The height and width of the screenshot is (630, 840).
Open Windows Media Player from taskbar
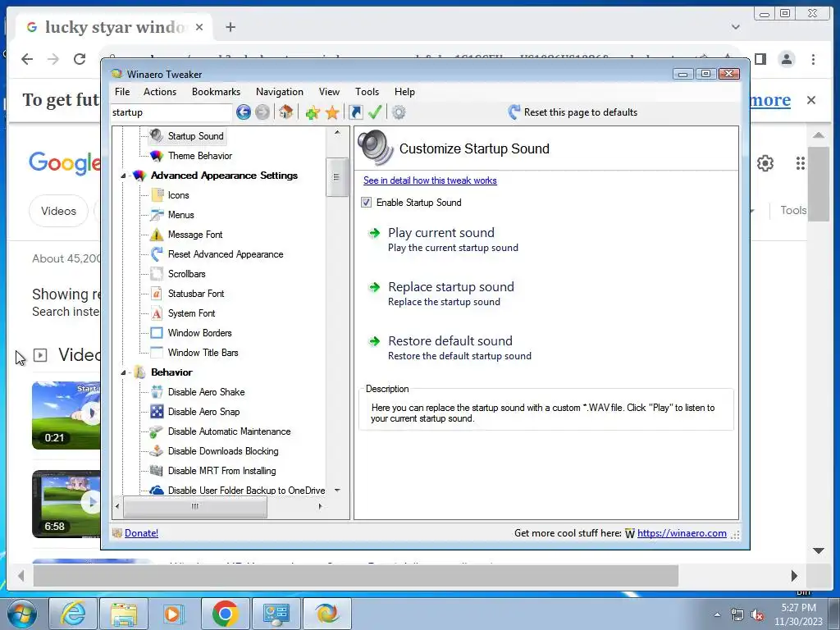coord(172,614)
